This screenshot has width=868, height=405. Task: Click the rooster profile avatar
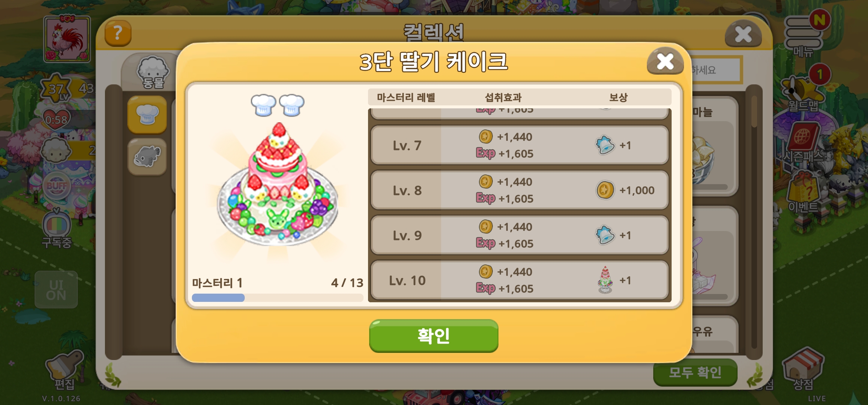pyautogui.click(x=67, y=39)
